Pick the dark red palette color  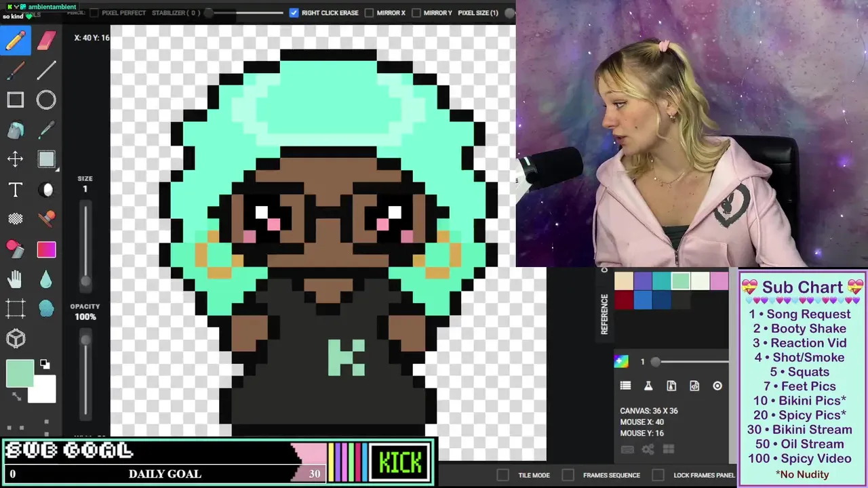tap(624, 300)
